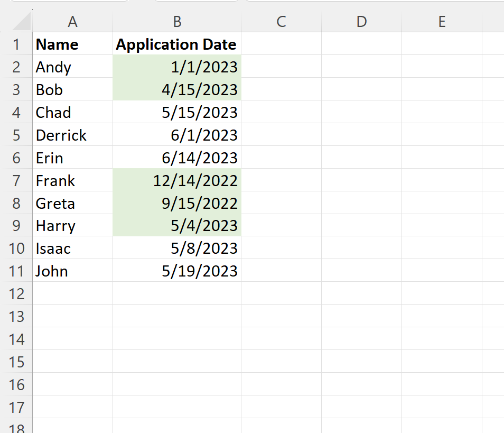Select column A header
The image size is (504, 433).
click(73, 22)
